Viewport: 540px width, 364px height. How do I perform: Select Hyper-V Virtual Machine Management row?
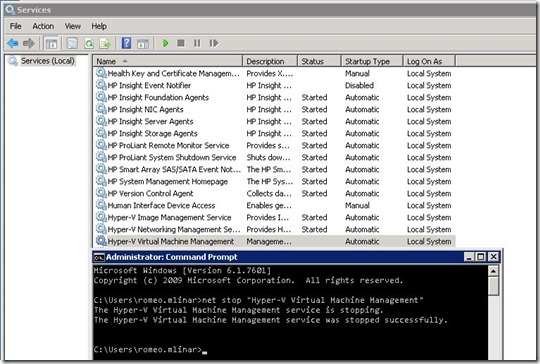(274, 241)
